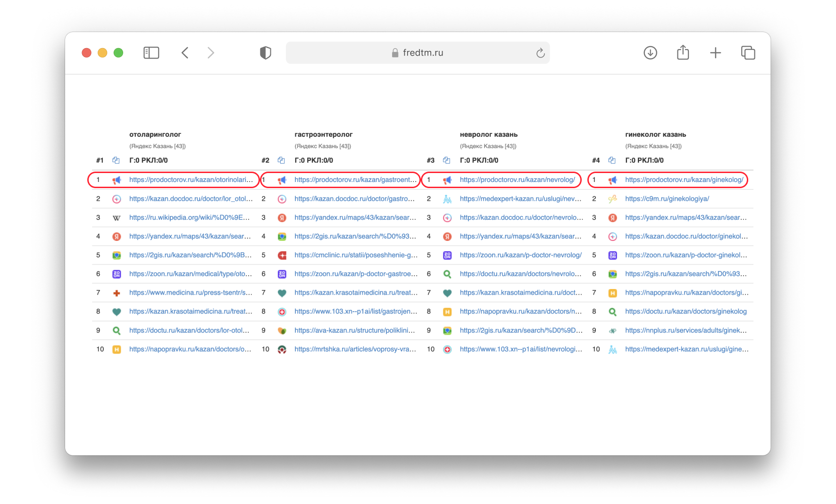
Task: Click 2gis favicon in row 5 of column #1
Action: coord(117,256)
